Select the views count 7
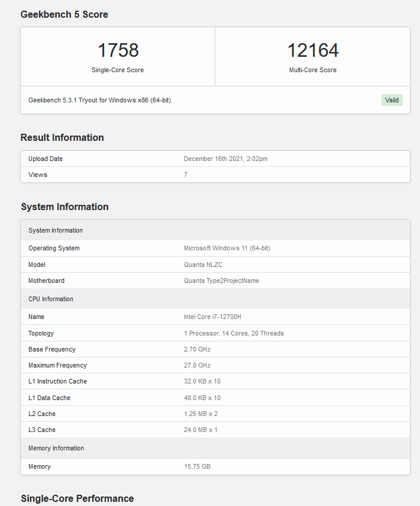Viewport: 420px width, 506px height. click(x=186, y=175)
